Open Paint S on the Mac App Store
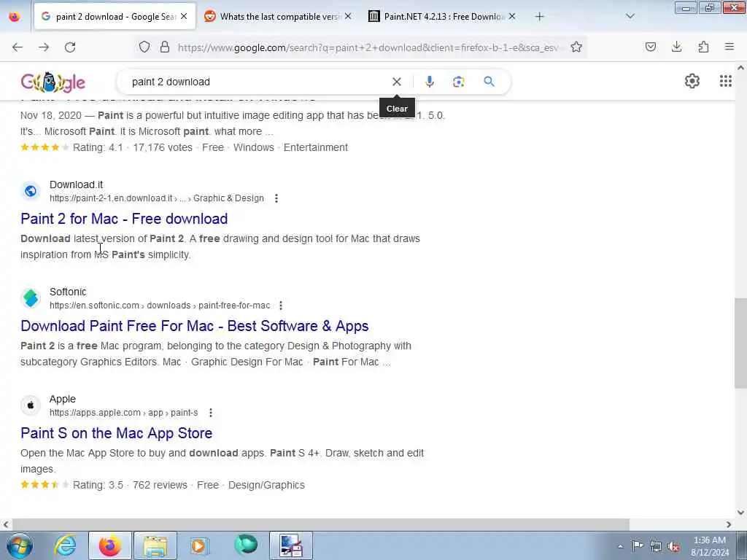This screenshot has width=747, height=560. 116,433
